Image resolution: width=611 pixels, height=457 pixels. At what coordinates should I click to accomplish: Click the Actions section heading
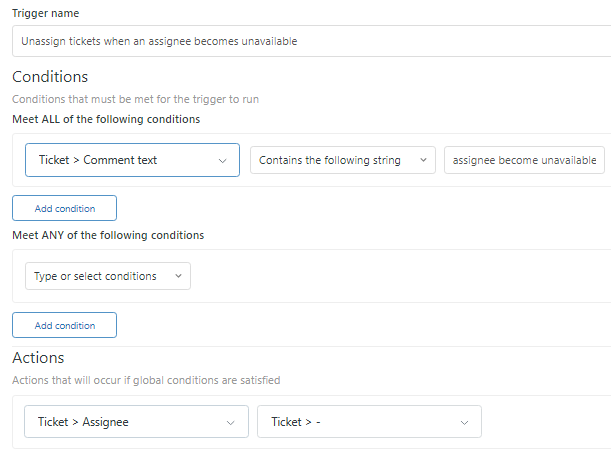click(x=38, y=358)
